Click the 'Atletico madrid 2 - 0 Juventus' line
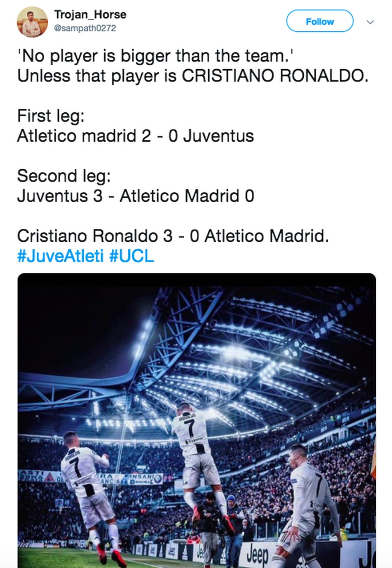This screenshot has width=392, height=568. click(135, 136)
